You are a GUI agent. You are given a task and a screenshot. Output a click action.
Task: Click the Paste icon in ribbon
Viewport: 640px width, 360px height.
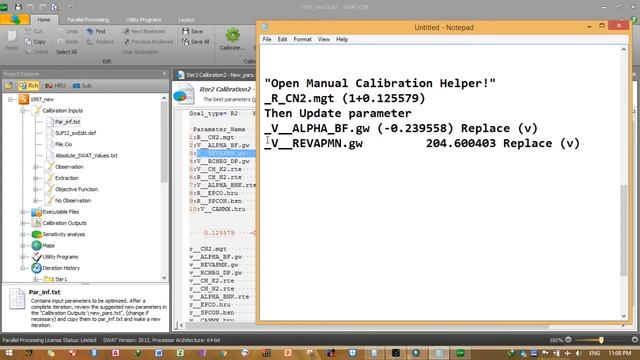coord(11,37)
